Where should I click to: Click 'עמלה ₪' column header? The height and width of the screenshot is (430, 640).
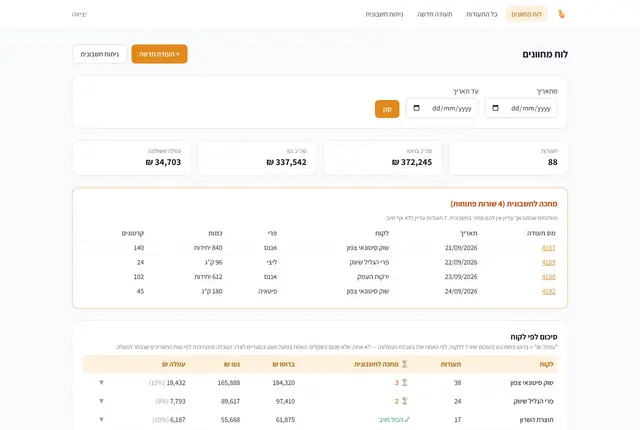(x=174, y=364)
